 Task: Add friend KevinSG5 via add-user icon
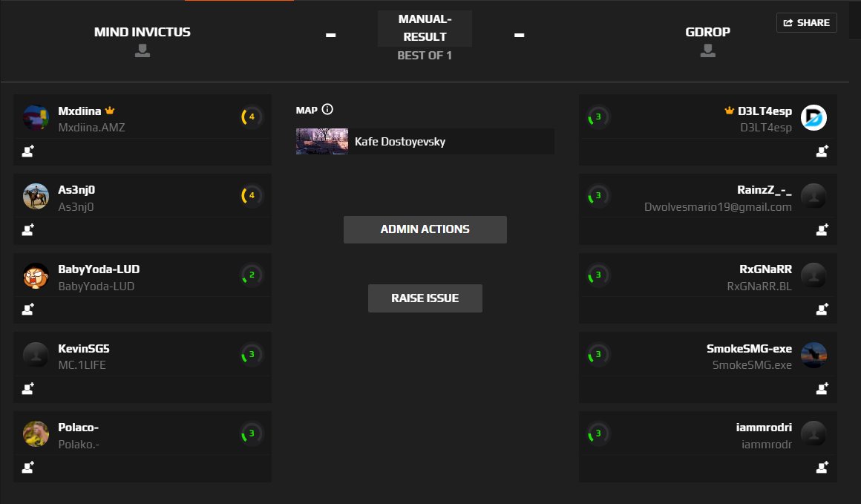28,389
